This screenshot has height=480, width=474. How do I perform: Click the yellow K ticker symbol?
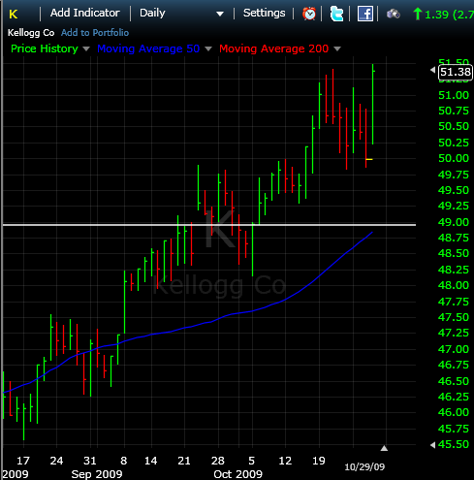[x=13, y=14]
